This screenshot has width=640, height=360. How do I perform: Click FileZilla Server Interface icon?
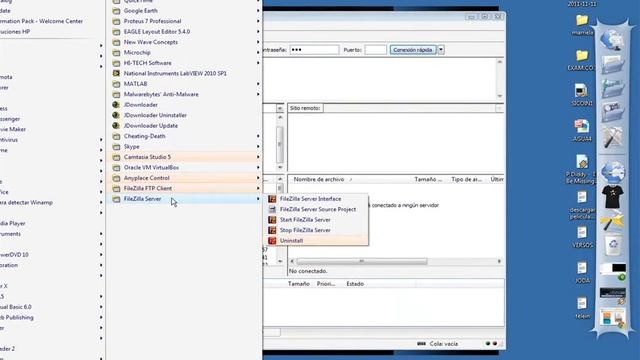pyautogui.click(x=272, y=199)
